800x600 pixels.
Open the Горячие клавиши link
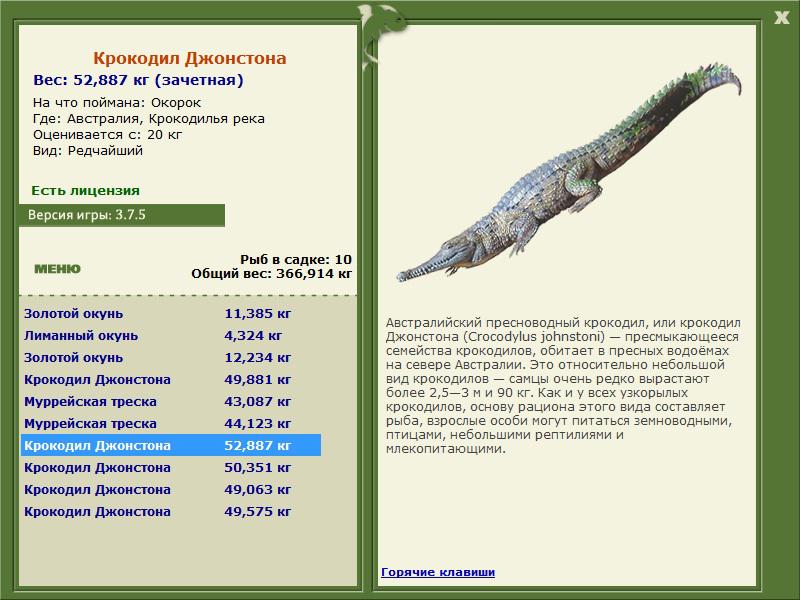click(x=438, y=572)
